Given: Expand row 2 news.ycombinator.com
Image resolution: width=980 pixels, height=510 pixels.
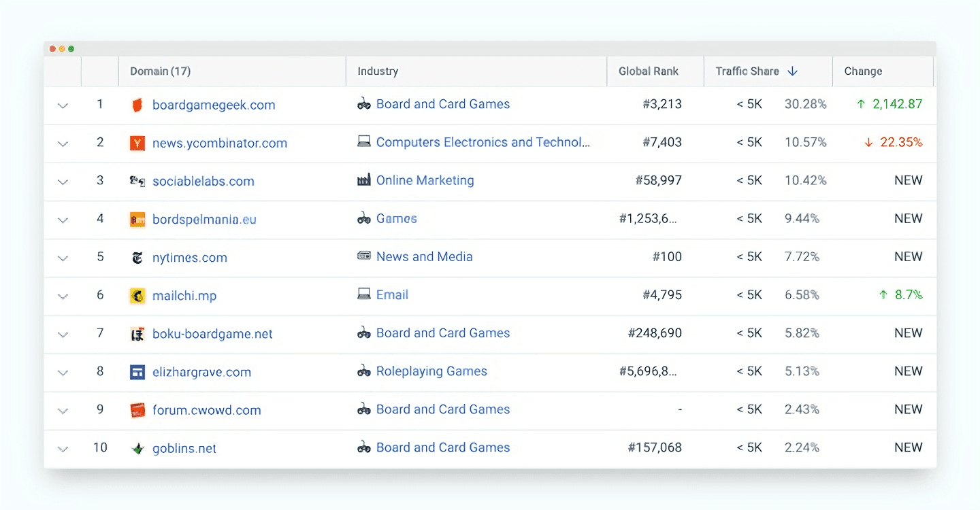Looking at the screenshot, I should tap(63, 143).
